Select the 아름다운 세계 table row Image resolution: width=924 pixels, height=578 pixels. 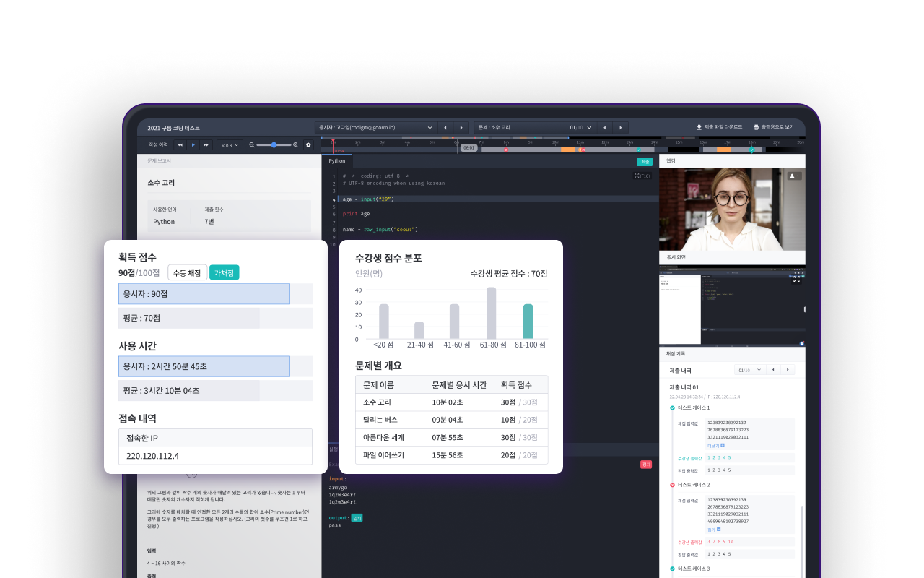[x=451, y=437]
